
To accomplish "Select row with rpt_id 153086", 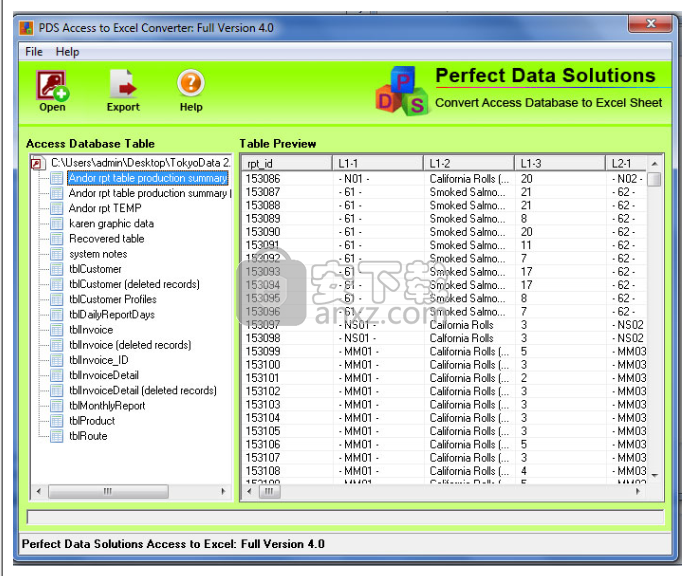I will coord(444,179).
